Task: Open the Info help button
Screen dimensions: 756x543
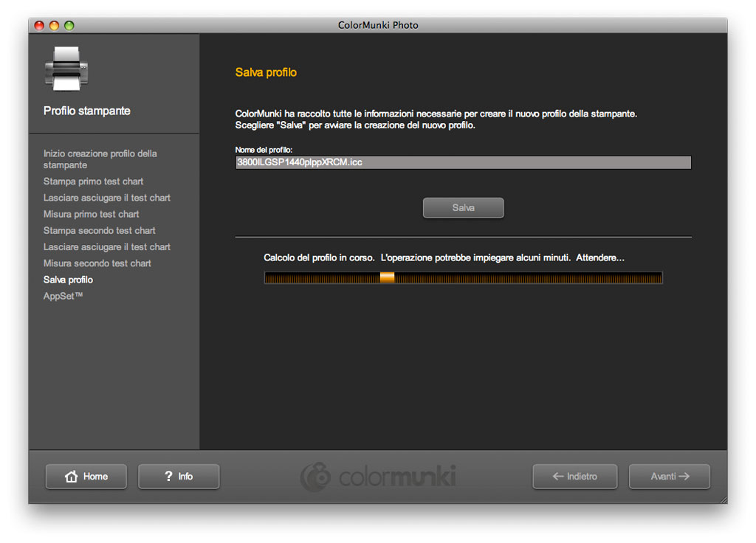Action: tap(179, 477)
